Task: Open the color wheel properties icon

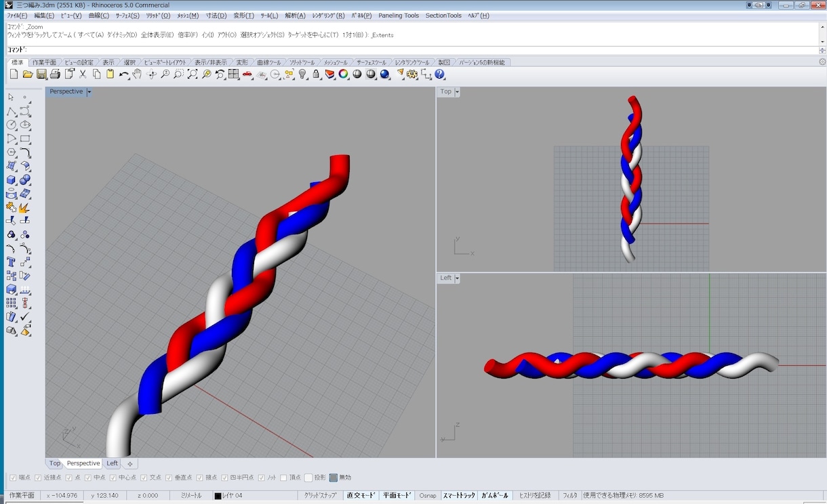Action: click(344, 75)
